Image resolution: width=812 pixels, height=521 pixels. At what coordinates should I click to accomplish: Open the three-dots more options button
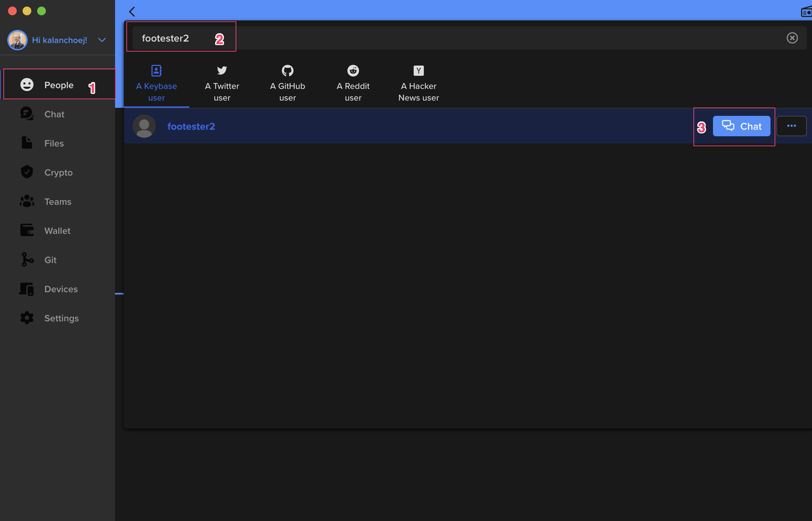(x=791, y=127)
